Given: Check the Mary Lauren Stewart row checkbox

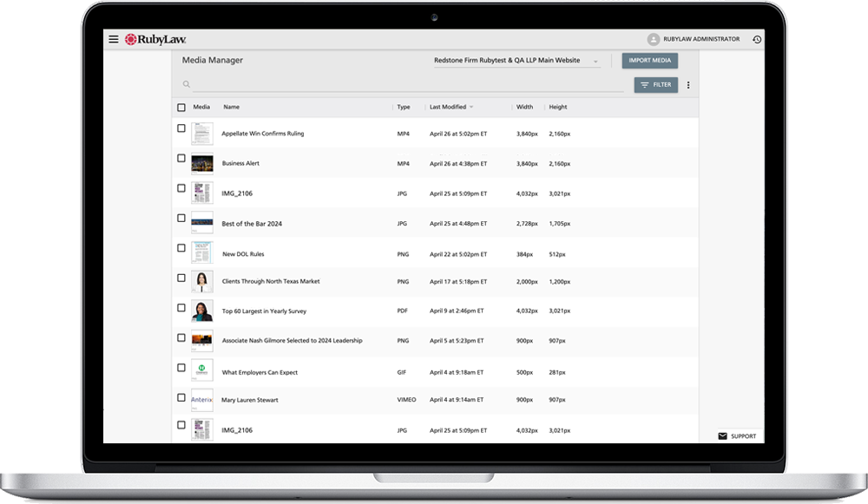Looking at the screenshot, I should tap(181, 397).
